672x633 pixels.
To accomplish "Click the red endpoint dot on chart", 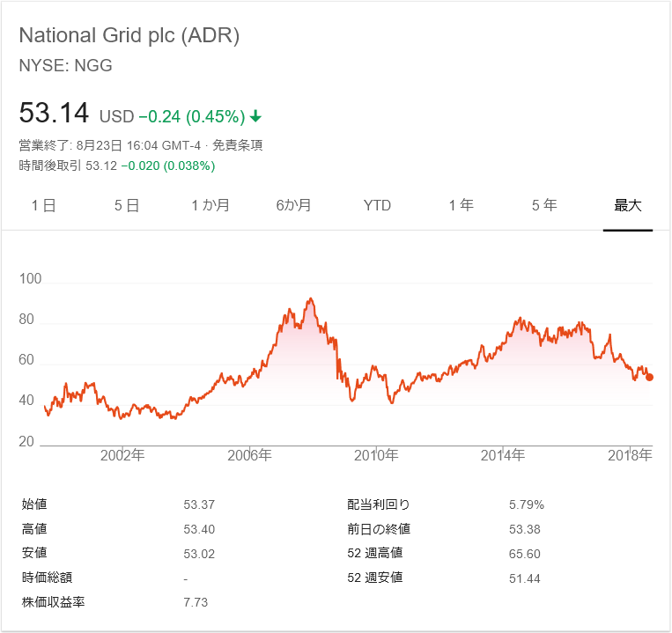I will (649, 378).
